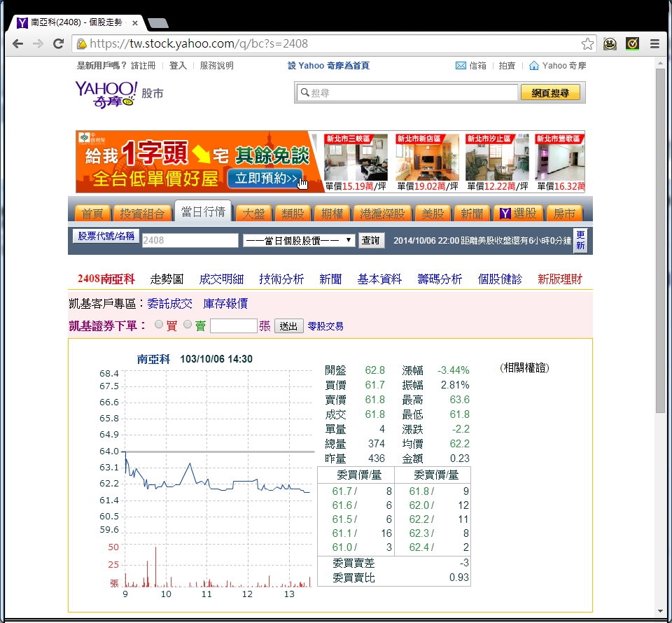Screen dimensions: 672x623
Task: Click the yellow smiley extension icon
Action: click(x=610, y=43)
